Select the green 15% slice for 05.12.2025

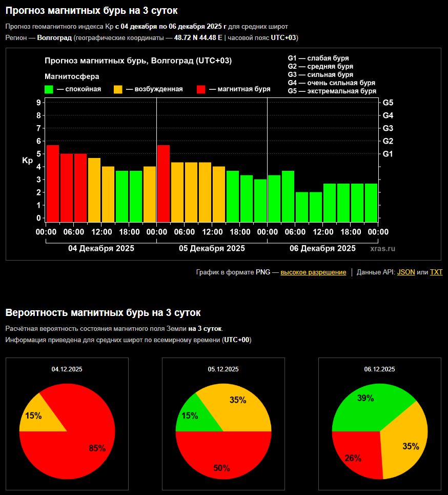pyautogui.click(x=191, y=415)
